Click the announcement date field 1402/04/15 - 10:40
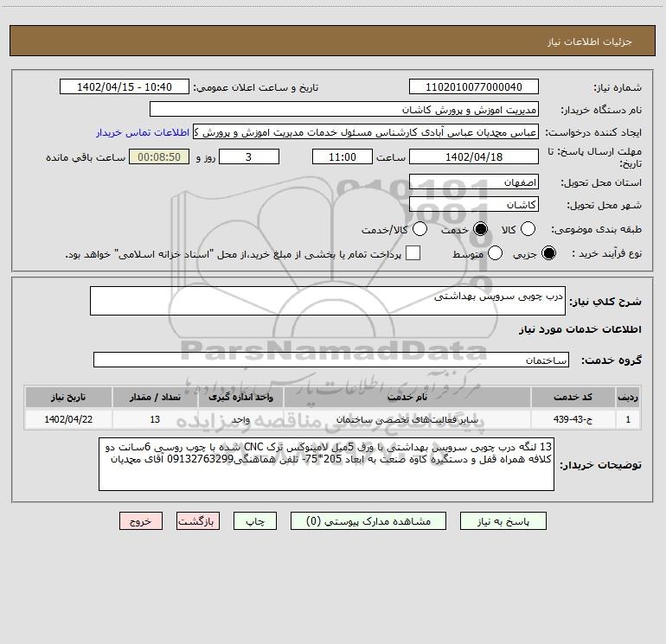The width and height of the screenshot is (666, 644). [x=125, y=86]
